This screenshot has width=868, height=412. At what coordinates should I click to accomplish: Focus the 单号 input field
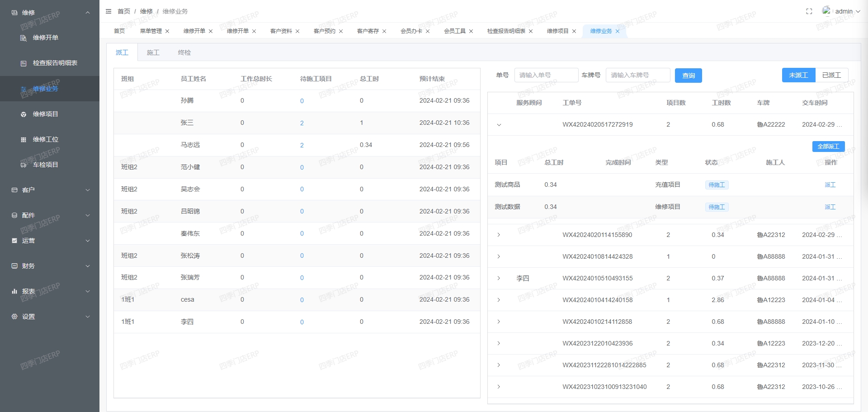tap(546, 75)
